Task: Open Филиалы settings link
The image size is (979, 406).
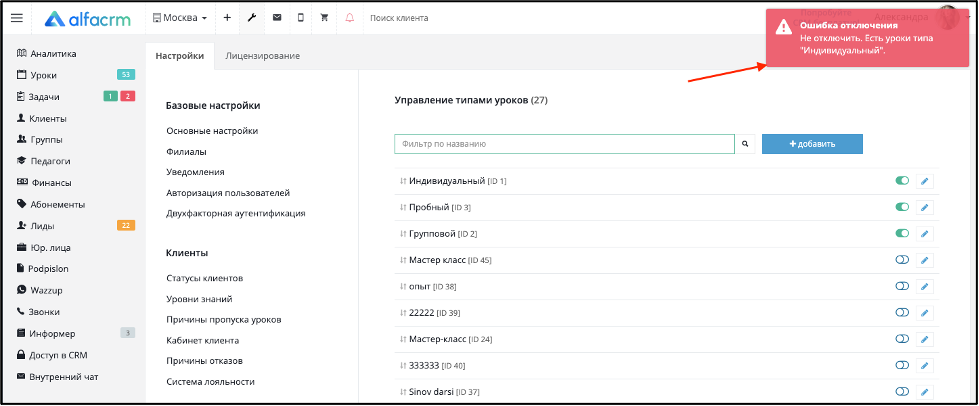Action: (x=187, y=152)
